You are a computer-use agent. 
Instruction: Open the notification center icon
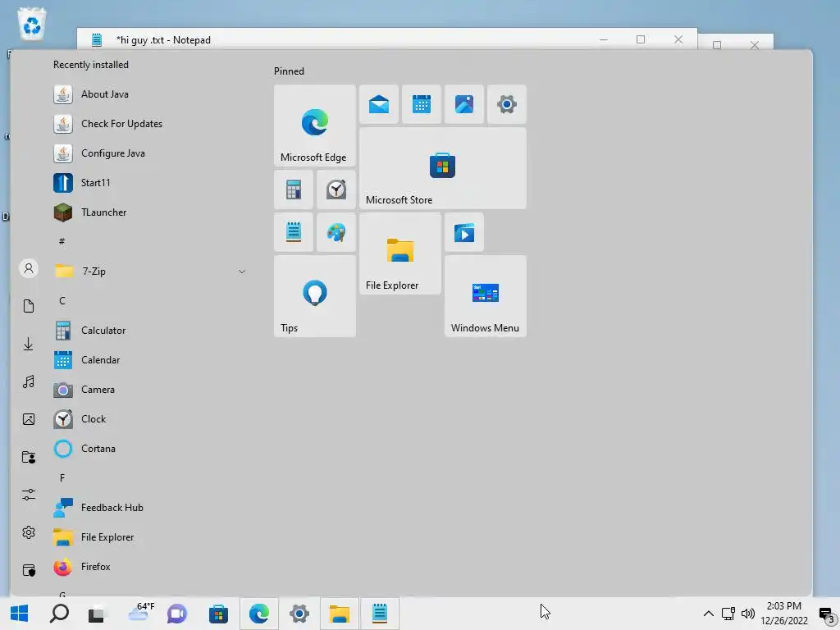click(827, 615)
